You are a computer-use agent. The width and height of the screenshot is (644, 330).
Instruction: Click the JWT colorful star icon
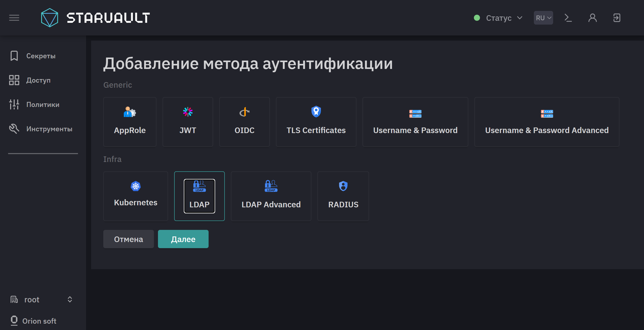click(x=188, y=112)
